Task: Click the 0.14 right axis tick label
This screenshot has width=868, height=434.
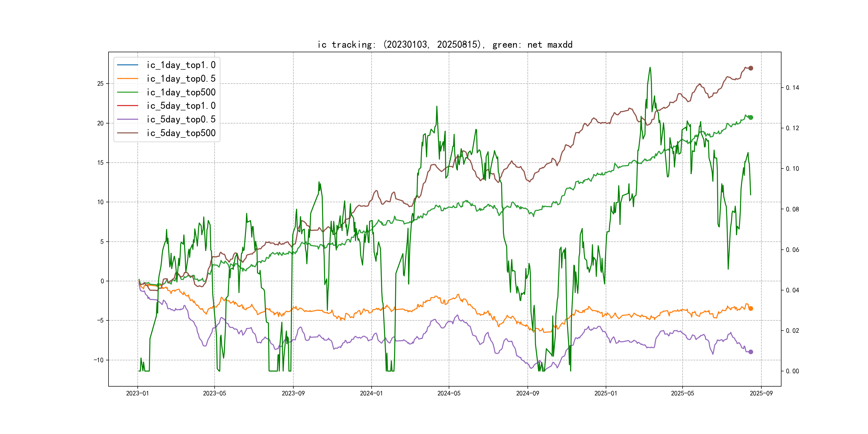Action: click(x=792, y=88)
